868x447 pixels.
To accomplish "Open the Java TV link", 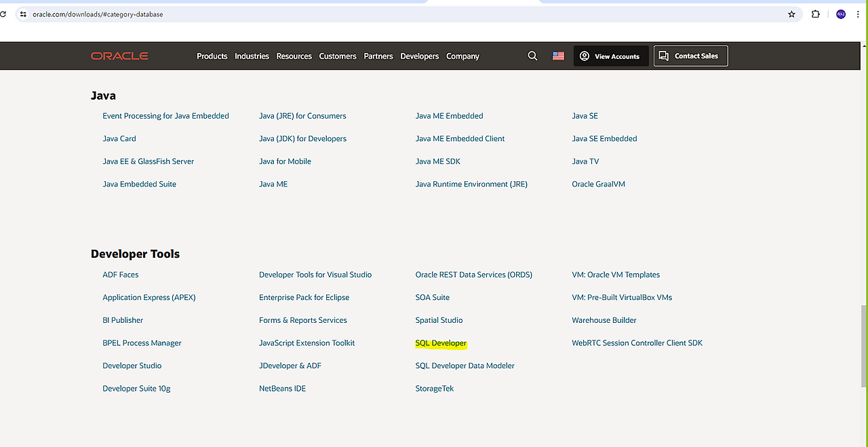I will coord(585,161).
